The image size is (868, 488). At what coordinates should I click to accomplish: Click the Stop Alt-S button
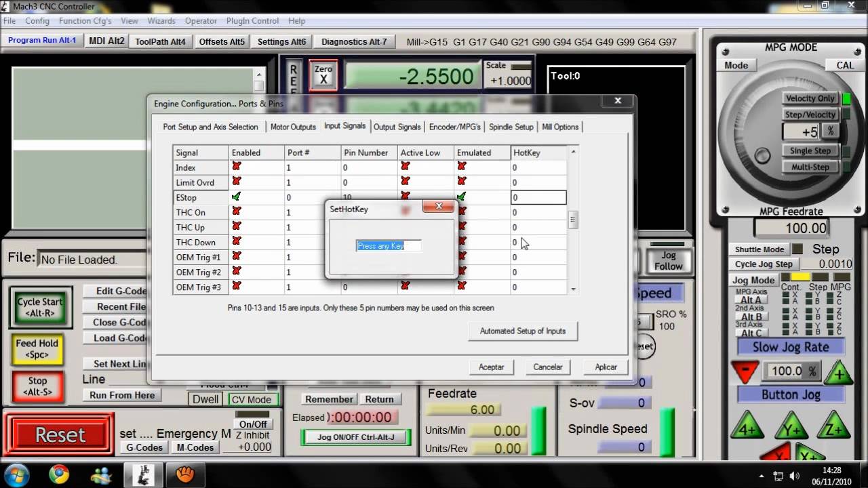pos(37,386)
